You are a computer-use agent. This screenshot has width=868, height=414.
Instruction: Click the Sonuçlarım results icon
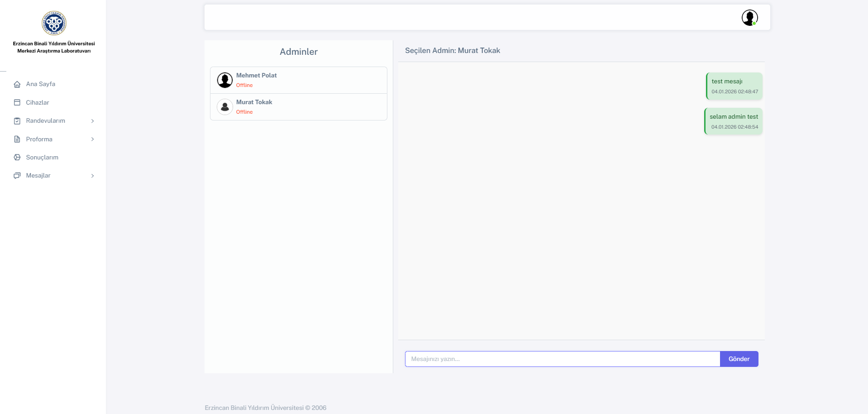point(17,157)
